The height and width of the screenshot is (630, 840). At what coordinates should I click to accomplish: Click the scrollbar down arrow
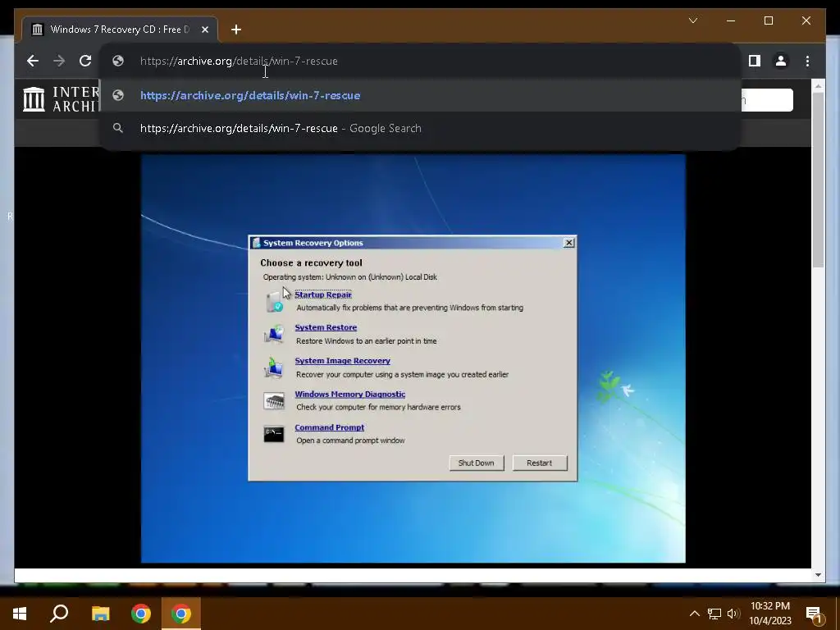tap(818, 575)
